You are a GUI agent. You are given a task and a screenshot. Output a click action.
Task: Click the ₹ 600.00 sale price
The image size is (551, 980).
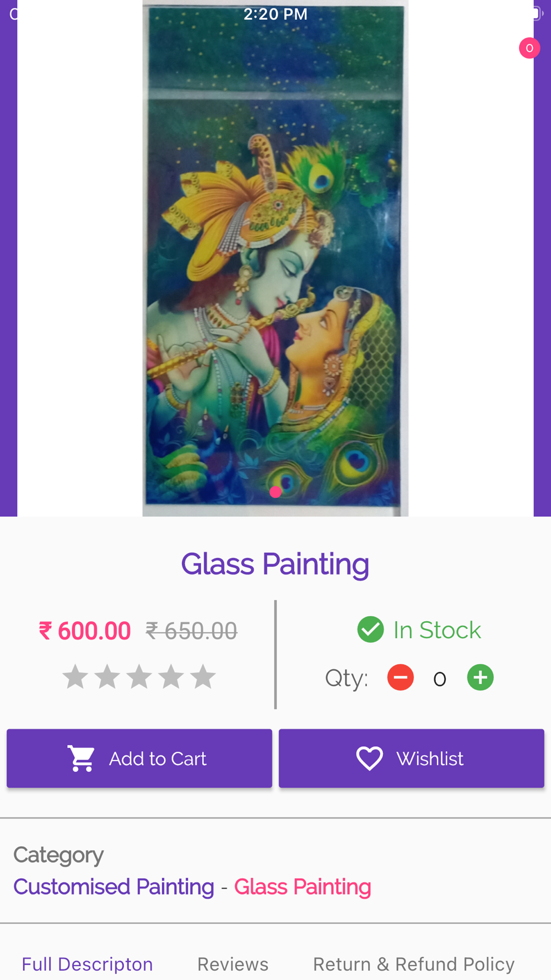coord(85,631)
